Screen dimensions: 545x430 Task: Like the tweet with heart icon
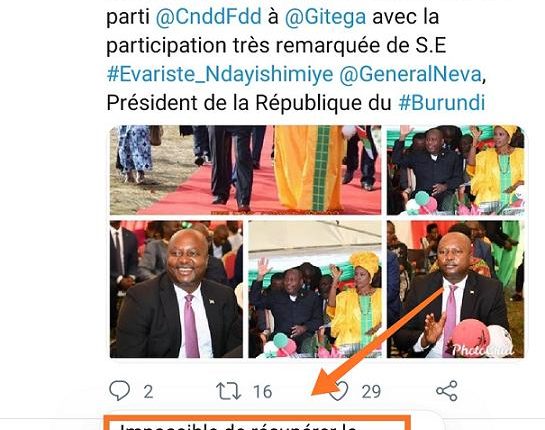tap(339, 391)
